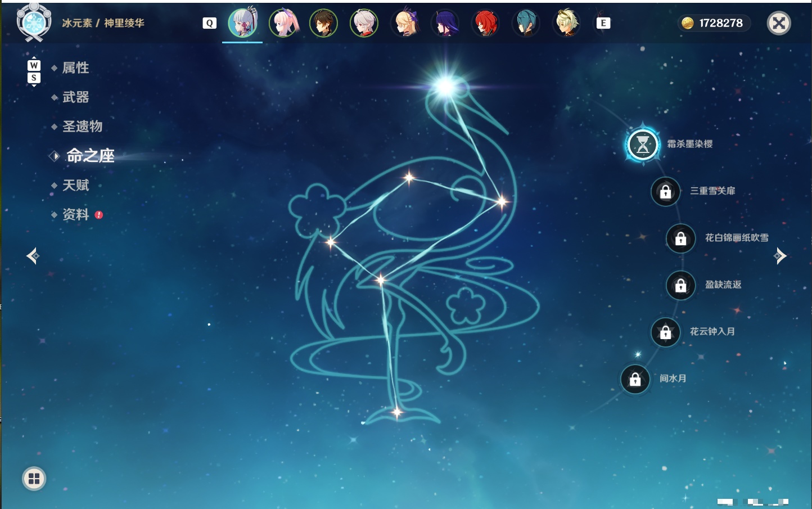Click the lock icon beside 三重雪关扉
The image size is (812, 509).
(666, 192)
